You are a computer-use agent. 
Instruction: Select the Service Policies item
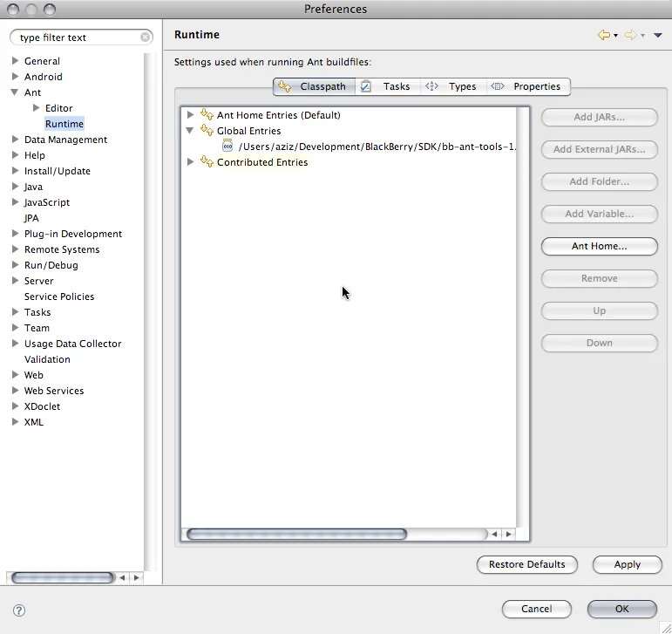pyautogui.click(x=59, y=297)
